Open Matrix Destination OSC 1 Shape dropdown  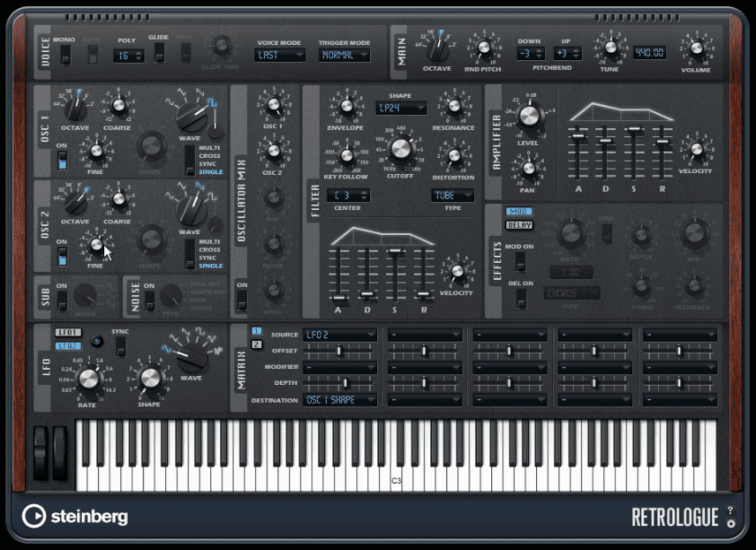(340, 400)
